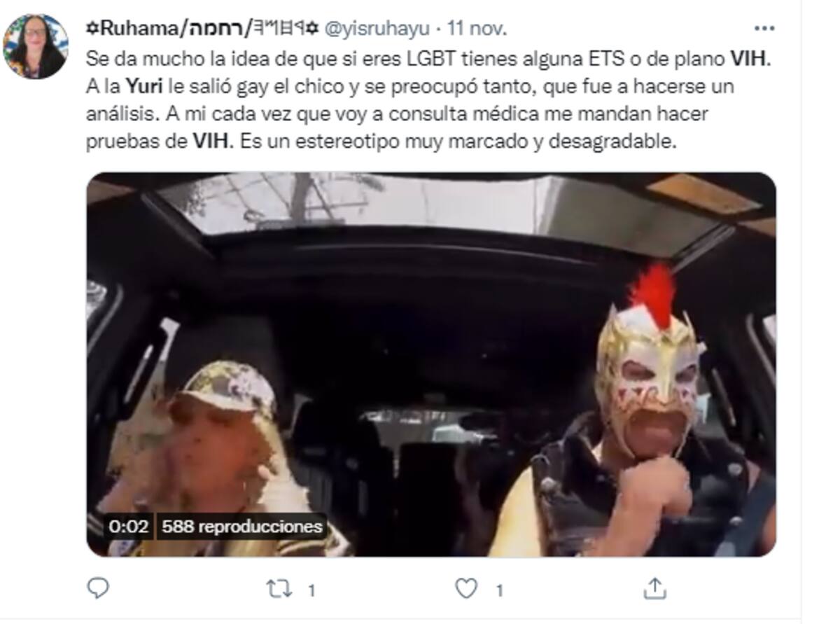The height and width of the screenshot is (624, 840).
Task: Click the 0:02 video time label
Action: pyautogui.click(x=129, y=527)
